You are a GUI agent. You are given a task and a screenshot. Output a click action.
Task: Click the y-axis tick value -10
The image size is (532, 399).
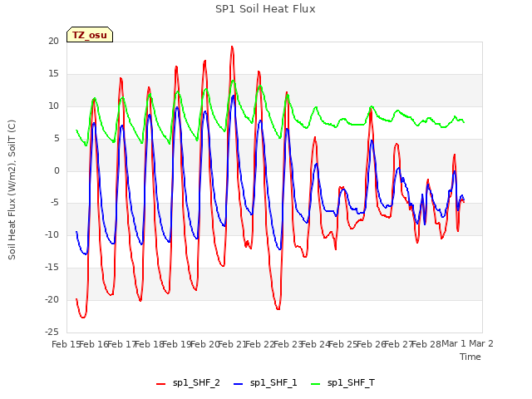point(52,234)
